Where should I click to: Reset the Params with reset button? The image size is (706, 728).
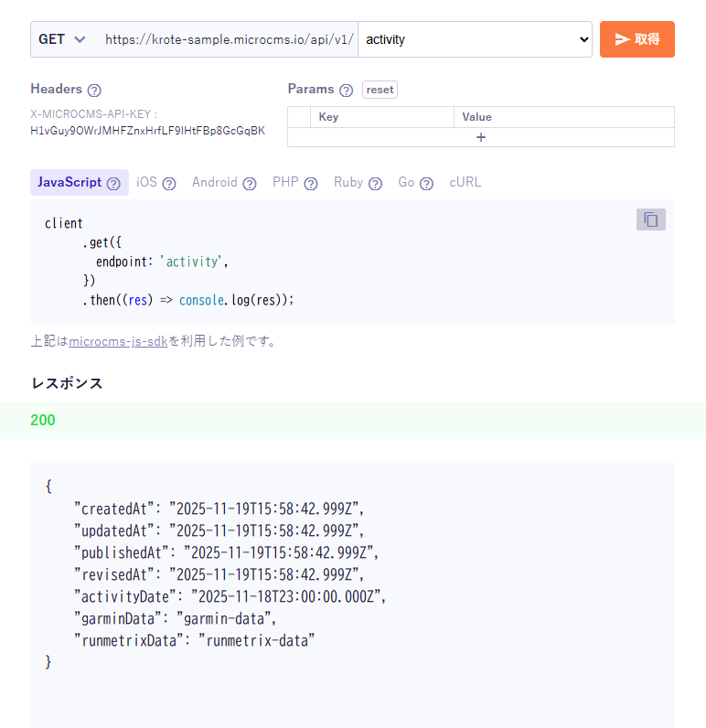(x=380, y=90)
